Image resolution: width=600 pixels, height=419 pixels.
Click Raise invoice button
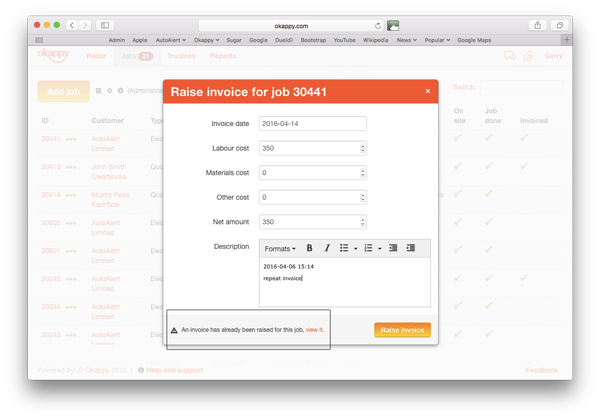tap(402, 330)
